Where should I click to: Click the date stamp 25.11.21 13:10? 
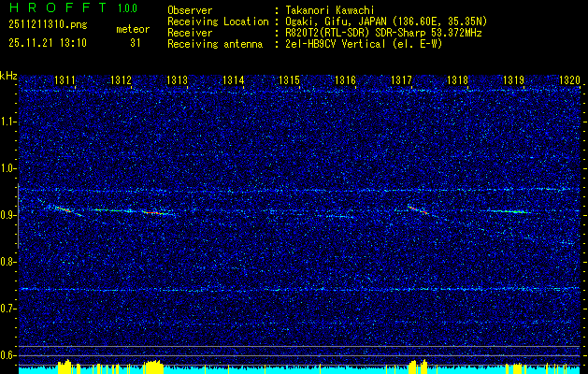coord(48,43)
